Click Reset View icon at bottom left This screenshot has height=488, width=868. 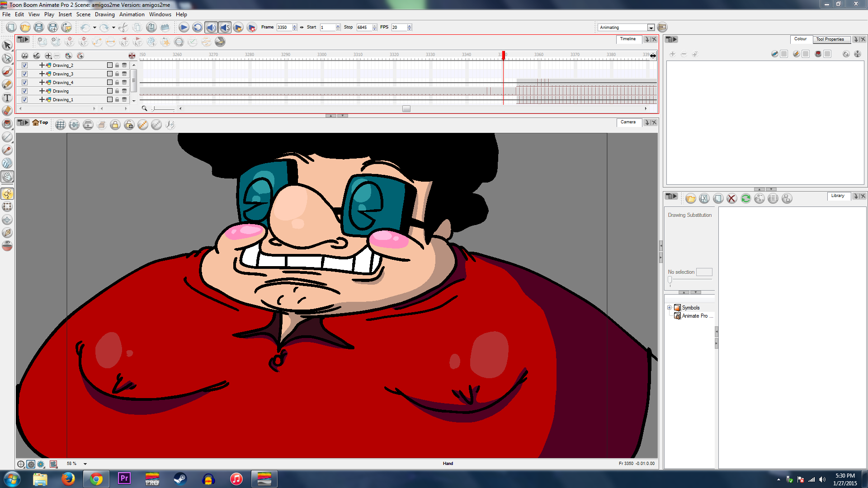[21, 464]
